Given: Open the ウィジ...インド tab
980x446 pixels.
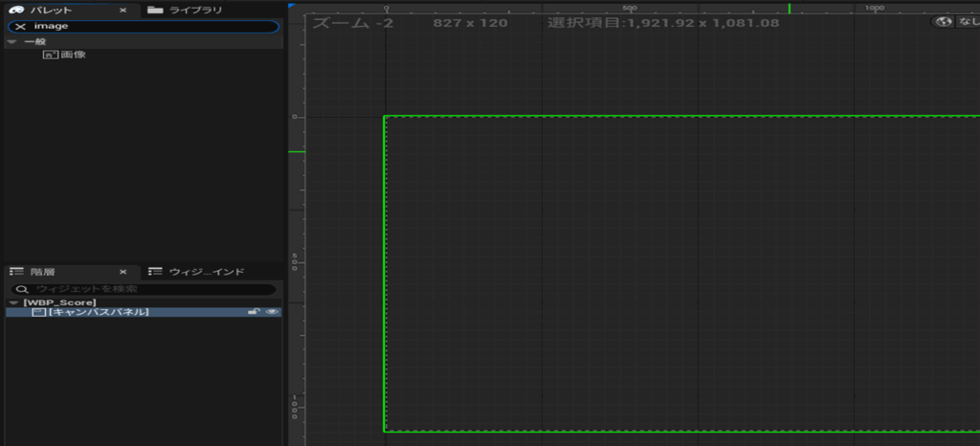Looking at the screenshot, I should [x=207, y=272].
